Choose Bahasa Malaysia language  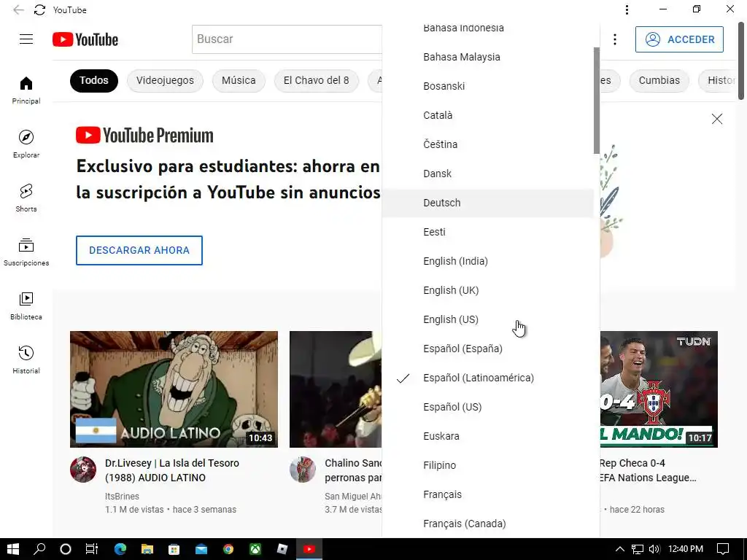click(488, 57)
